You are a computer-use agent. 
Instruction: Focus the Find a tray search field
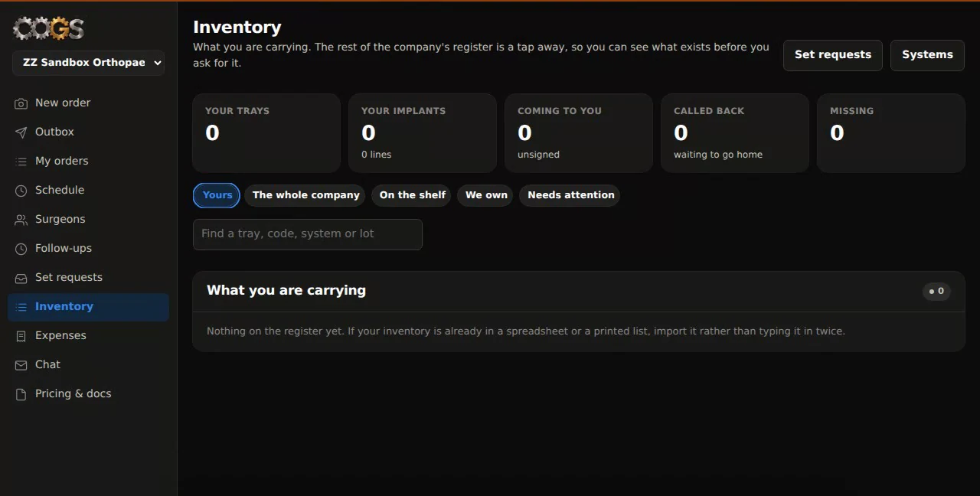coord(308,234)
